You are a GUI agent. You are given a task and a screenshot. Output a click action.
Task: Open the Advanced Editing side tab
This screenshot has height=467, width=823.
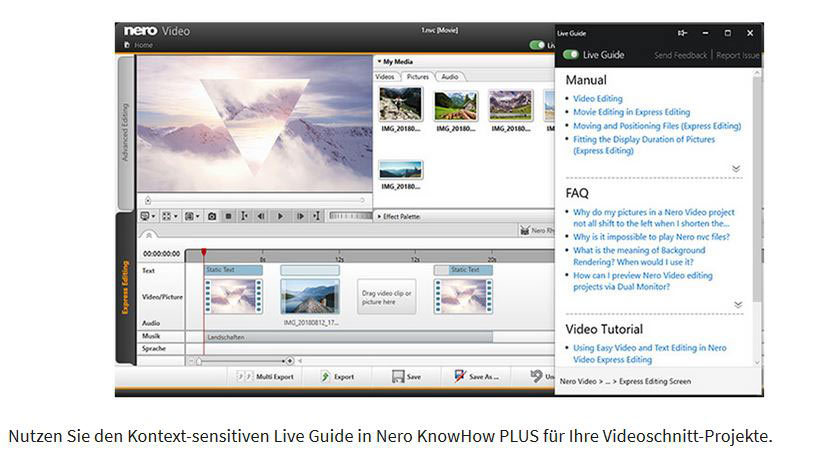(x=125, y=132)
